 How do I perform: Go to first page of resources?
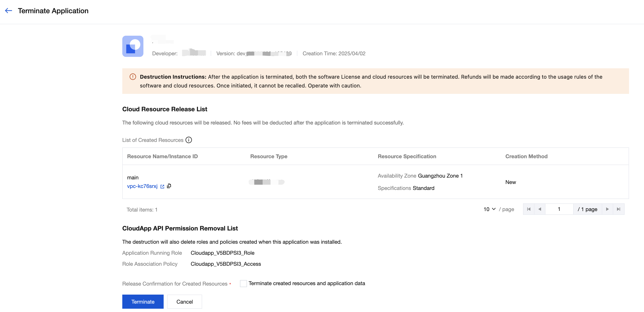pyautogui.click(x=529, y=209)
